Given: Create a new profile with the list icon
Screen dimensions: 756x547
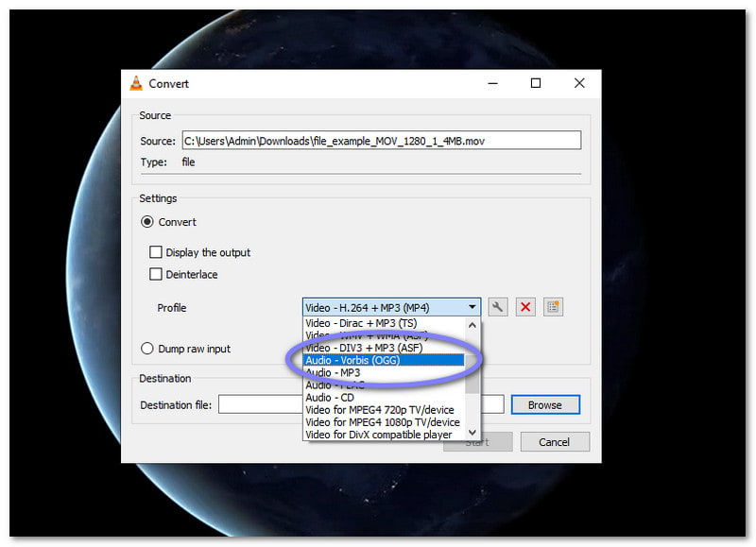Looking at the screenshot, I should click(x=552, y=306).
